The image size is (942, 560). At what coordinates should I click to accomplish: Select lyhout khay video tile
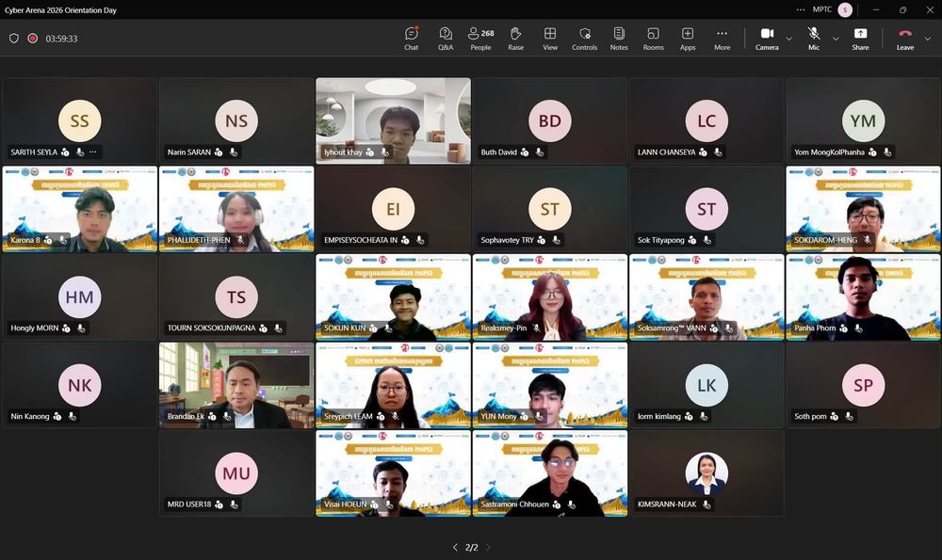click(x=393, y=120)
